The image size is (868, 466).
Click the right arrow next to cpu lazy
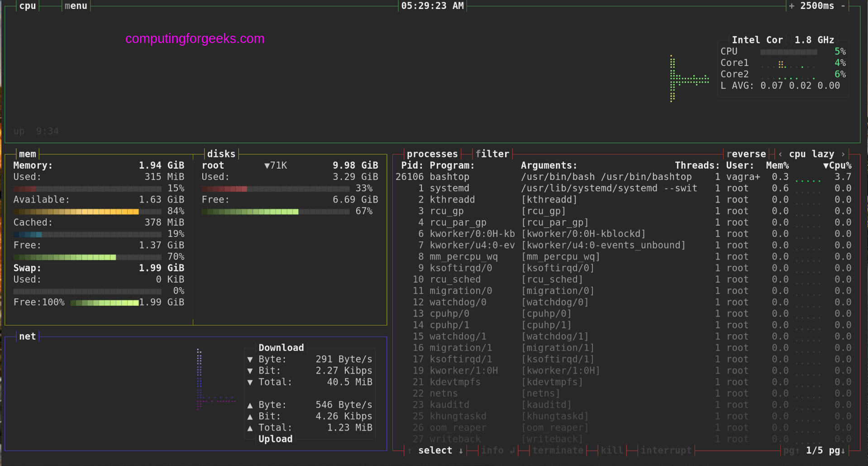click(x=843, y=154)
